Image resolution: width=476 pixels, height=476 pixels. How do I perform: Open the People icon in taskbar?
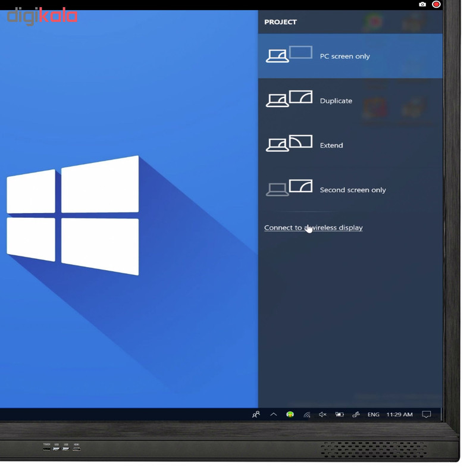[x=256, y=414]
